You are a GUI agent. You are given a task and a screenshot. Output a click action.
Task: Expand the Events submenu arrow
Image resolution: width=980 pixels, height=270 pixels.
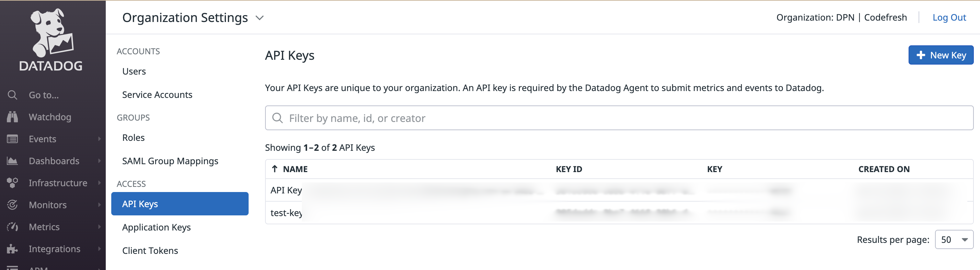click(x=99, y=139)
